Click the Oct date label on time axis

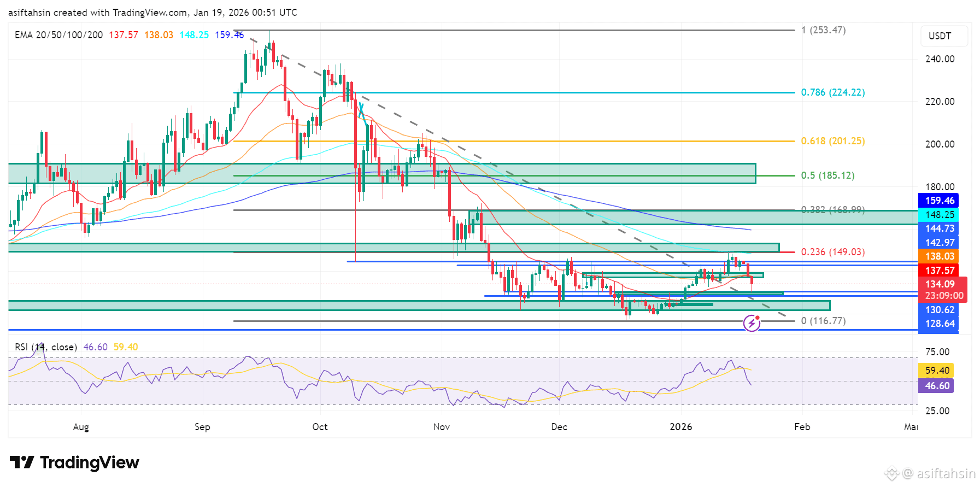tap(320, 427)
